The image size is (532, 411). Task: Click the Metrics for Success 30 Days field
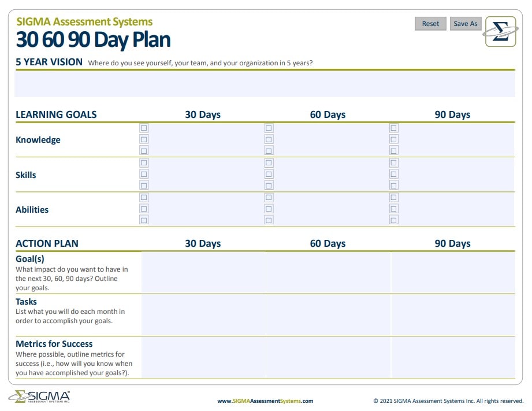pyautogui.click(x=203, y=358)
